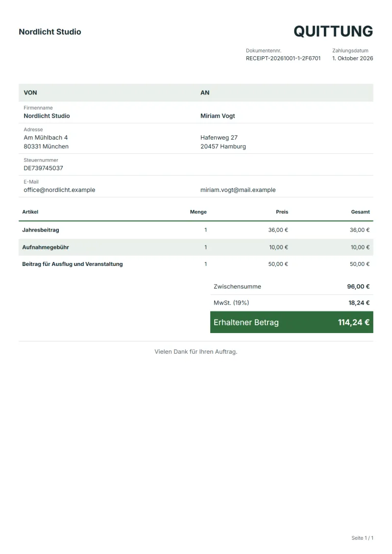Select the Beitrag für Ausflug und Veranstaltung item
392x554 pixels.
(x=73, y=264)
